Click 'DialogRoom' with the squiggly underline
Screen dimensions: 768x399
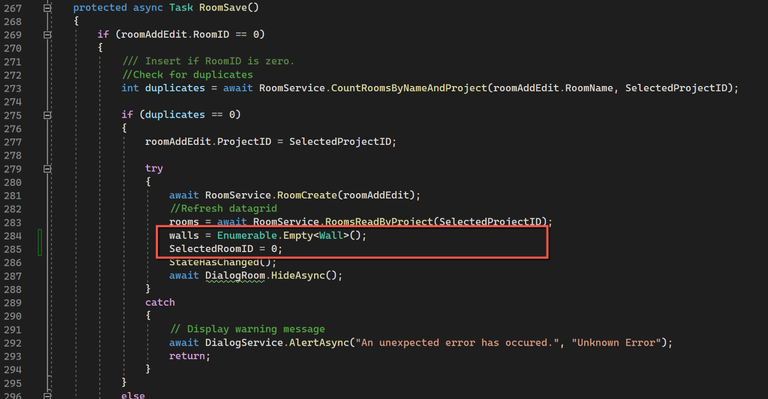click(235, 276)
